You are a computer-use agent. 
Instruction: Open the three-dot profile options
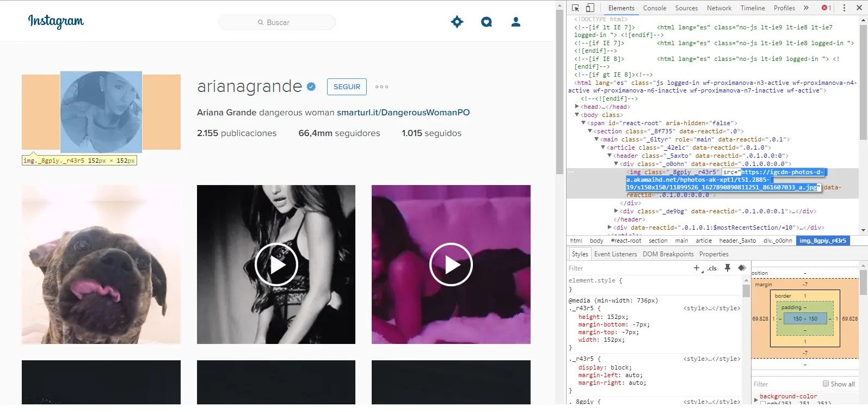click(x=381, y=87)
